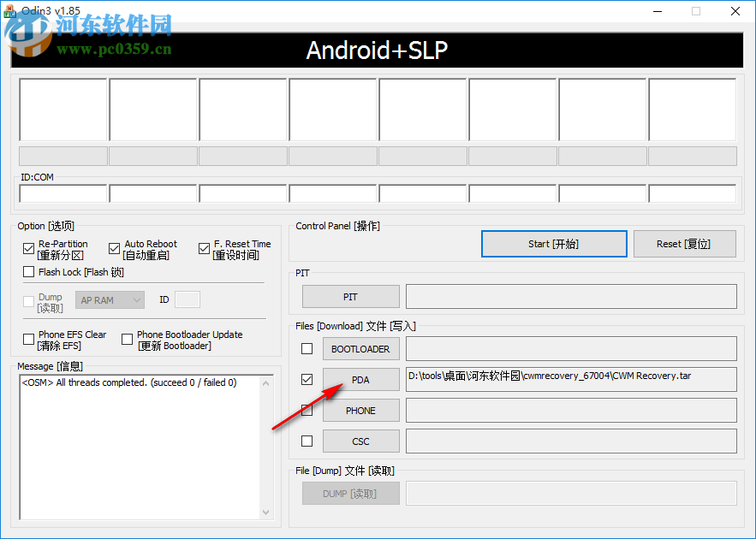Click the Start flashing button

click(553, 244)
